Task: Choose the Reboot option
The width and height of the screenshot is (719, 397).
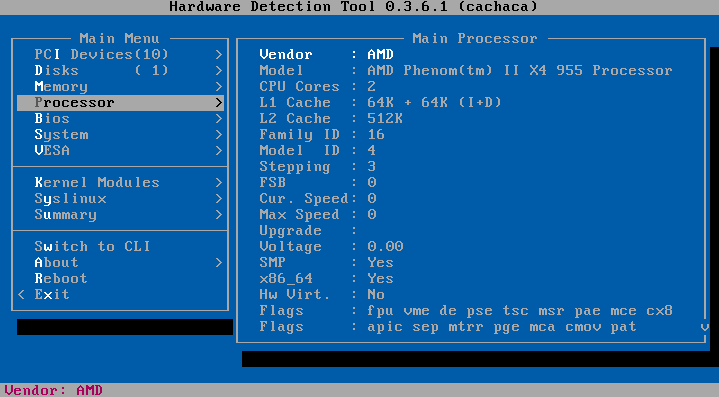Action: [120, 279]
